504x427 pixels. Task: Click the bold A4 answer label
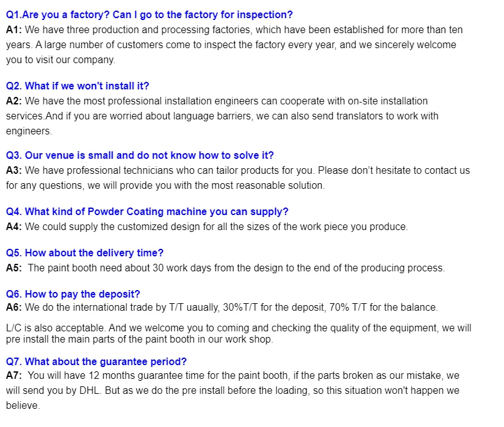click(14, 227)
